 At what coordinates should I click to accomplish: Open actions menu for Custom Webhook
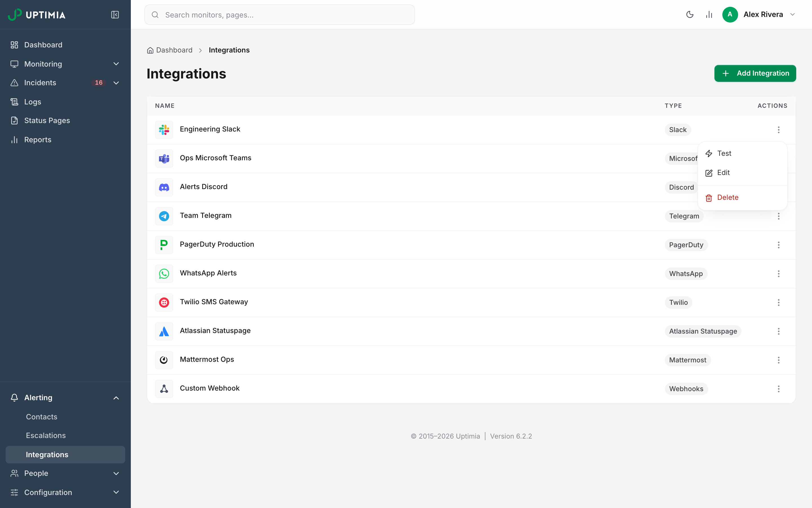[778, 389]
